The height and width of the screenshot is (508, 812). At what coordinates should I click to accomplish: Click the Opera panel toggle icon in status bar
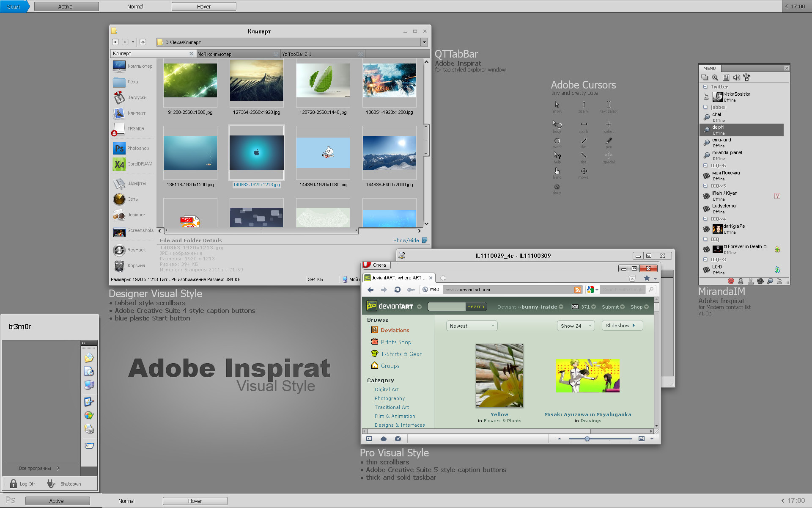pos(369,439)
